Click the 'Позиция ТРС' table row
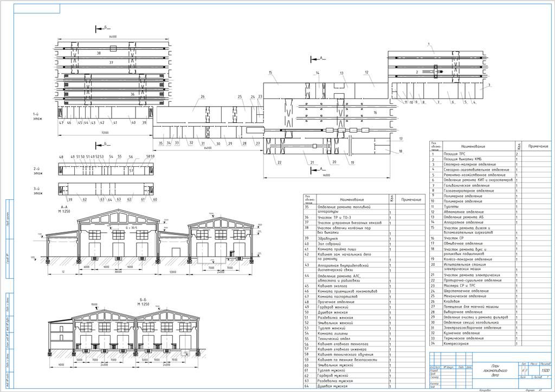Image resolution: width=555 pixels, height=392 pixels. (490, 154)
